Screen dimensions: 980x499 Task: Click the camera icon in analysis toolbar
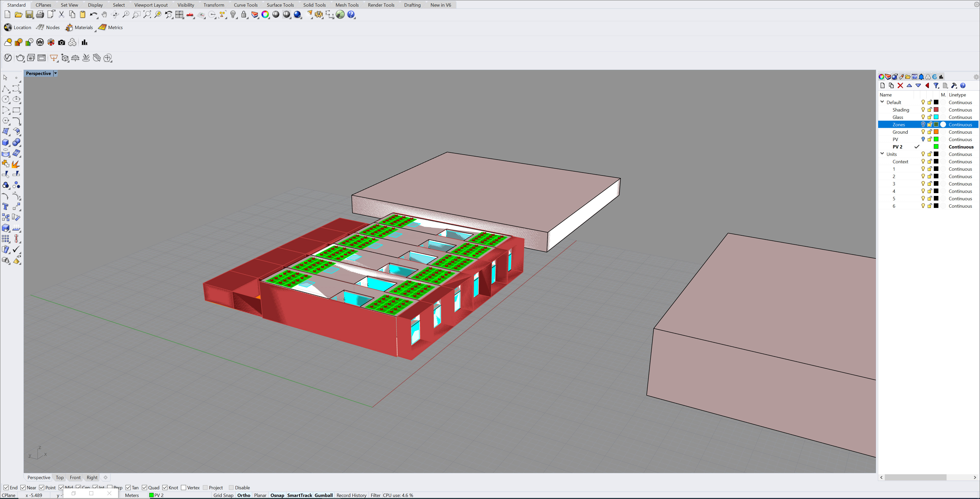click(x=62, y=42)
